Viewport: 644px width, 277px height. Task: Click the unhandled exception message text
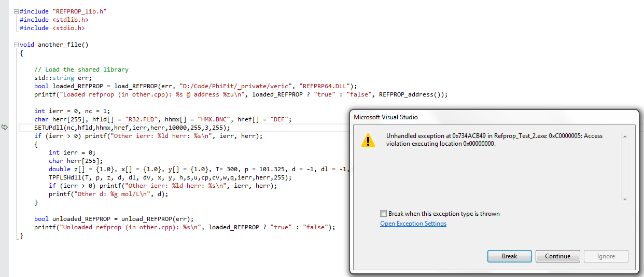click(x=494, y=140)
